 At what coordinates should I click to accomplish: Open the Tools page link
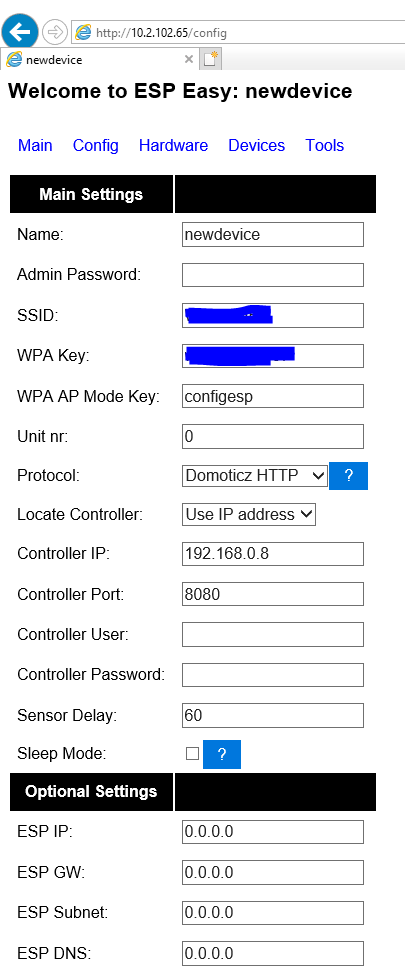pyautogui.click(x=325, y=146)
